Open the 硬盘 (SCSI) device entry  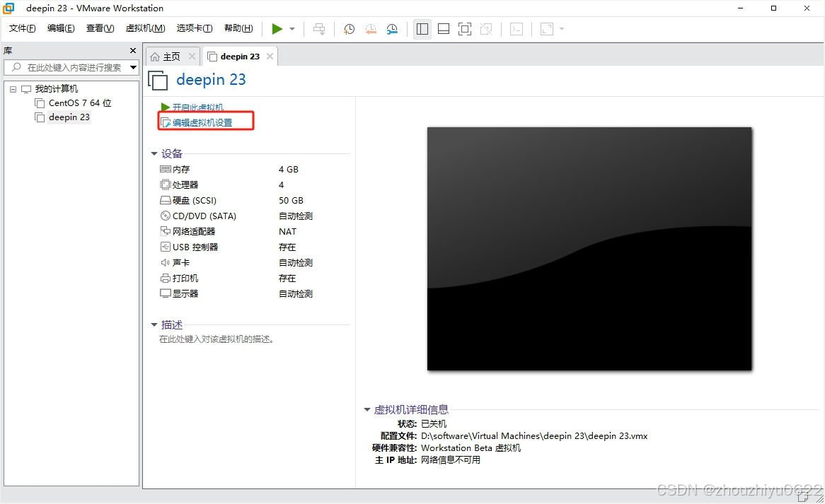click(x=194, y=200)
